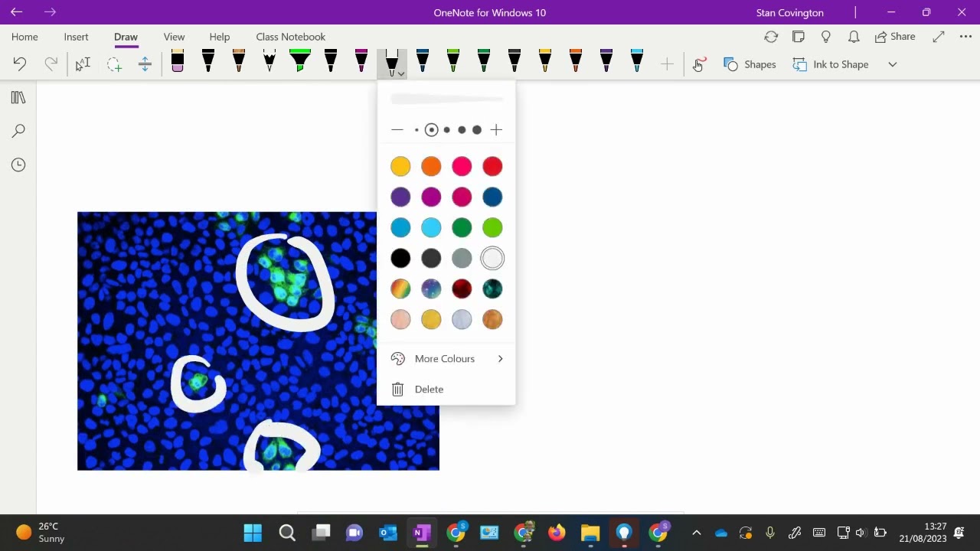Select the red colour swatch

pyautogui.click(x=492, y=166)
